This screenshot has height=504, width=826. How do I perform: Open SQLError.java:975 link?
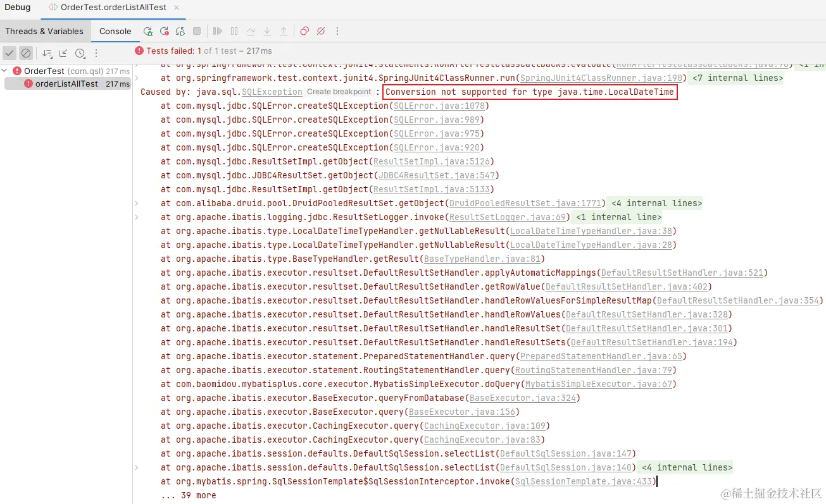point(436,133)
